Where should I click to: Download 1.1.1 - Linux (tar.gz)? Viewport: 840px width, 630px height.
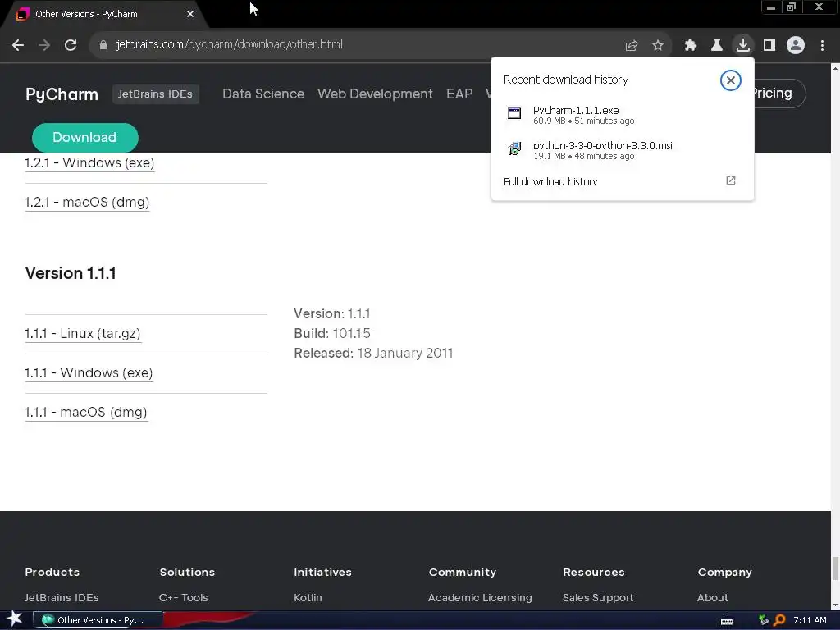pos(83,334)
